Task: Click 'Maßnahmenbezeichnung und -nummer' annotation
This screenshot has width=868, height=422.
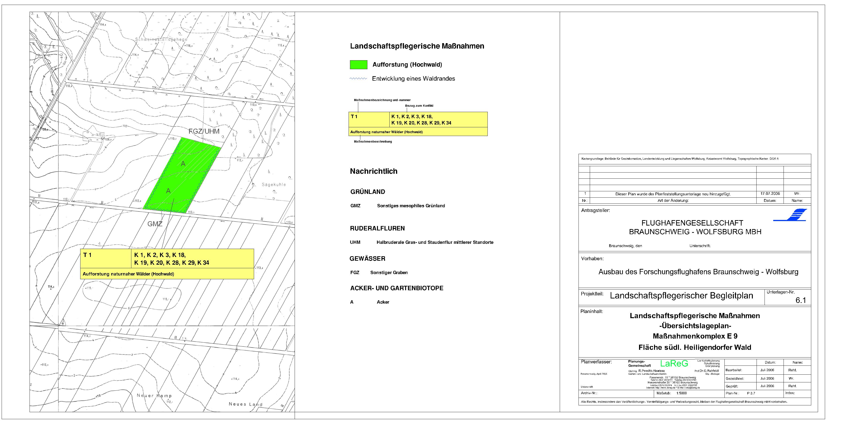Action: point(382,100)
